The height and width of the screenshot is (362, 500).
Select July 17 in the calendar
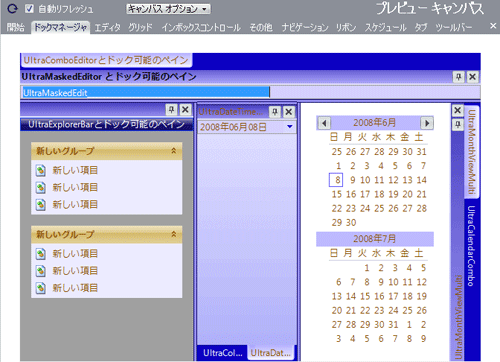393,296
